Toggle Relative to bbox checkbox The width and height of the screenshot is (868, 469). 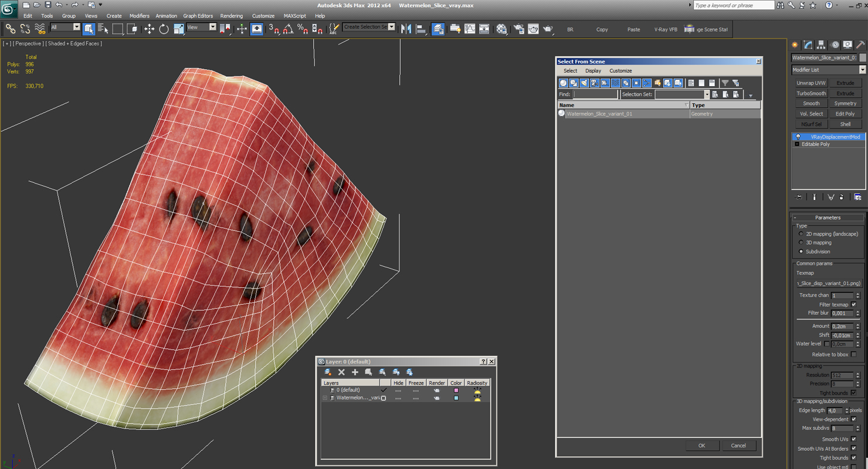[x=853, y=354]
